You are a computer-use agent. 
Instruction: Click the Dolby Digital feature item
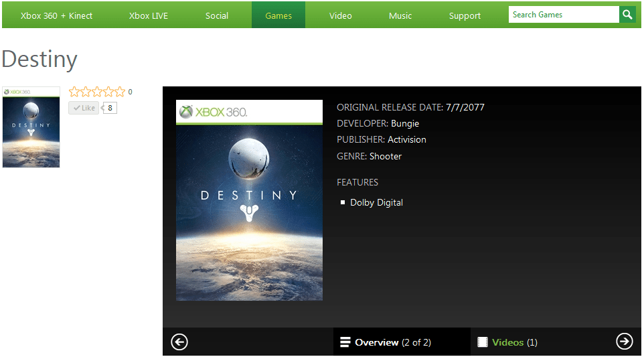click(376, 202)
